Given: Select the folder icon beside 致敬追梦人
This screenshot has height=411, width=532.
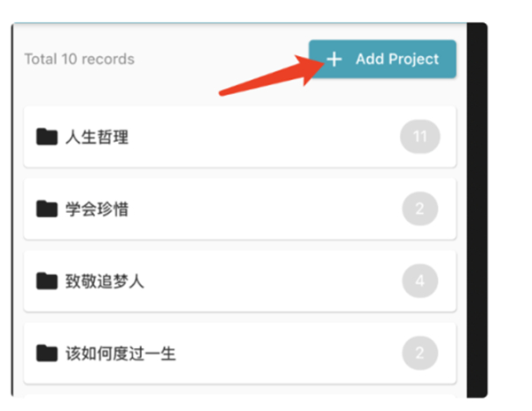Looking at the screenshot, I should (46, 281).
